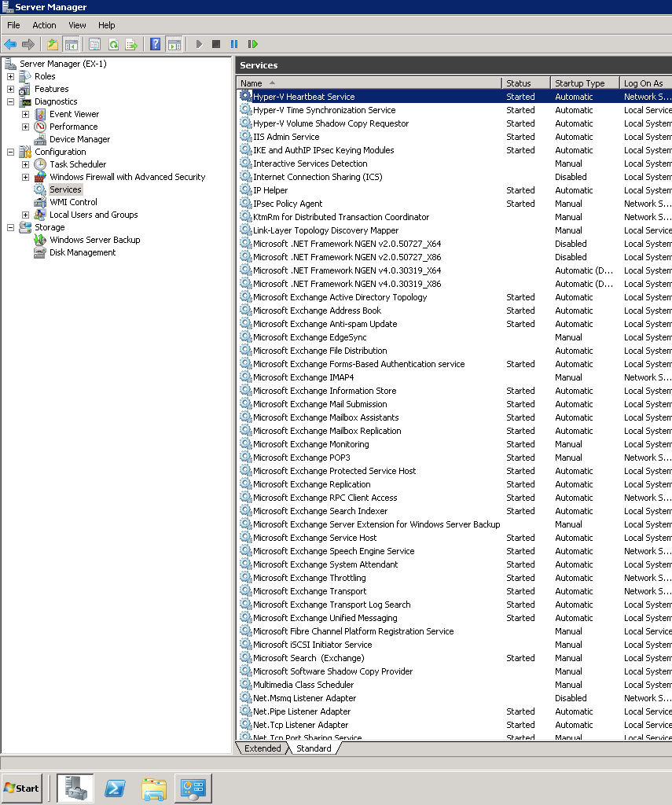Select Hyper-V Heartbeat Service row

click(454, 97)
